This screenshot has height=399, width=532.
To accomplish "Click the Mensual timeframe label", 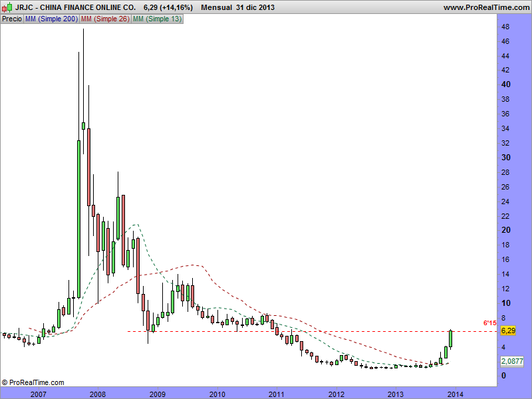I will 217,7.
